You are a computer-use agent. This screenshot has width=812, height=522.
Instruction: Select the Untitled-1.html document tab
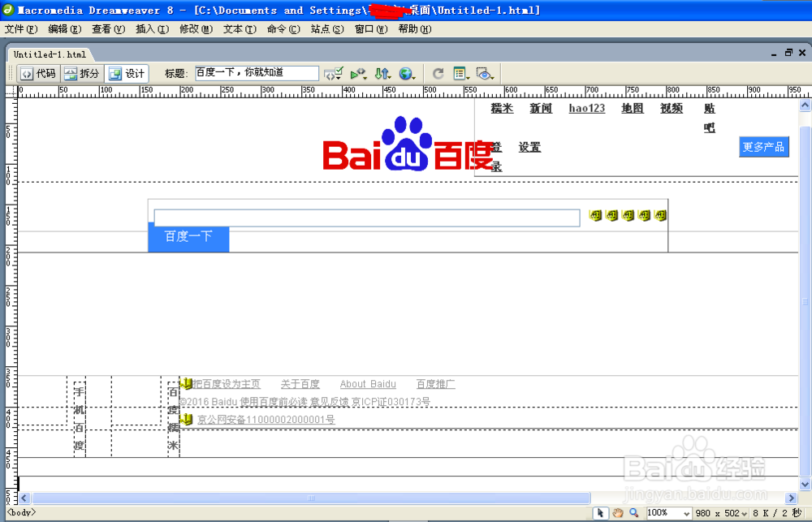coord(50,54)
